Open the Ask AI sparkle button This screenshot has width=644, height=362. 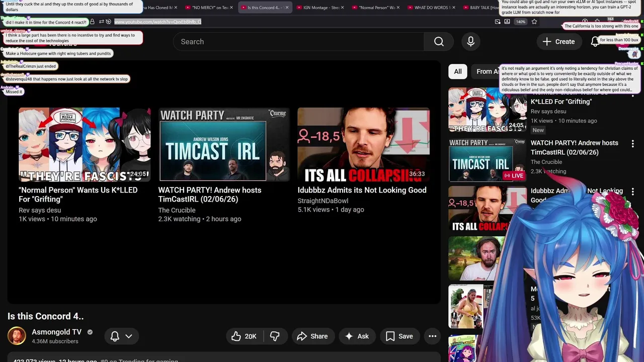[356, 336]
